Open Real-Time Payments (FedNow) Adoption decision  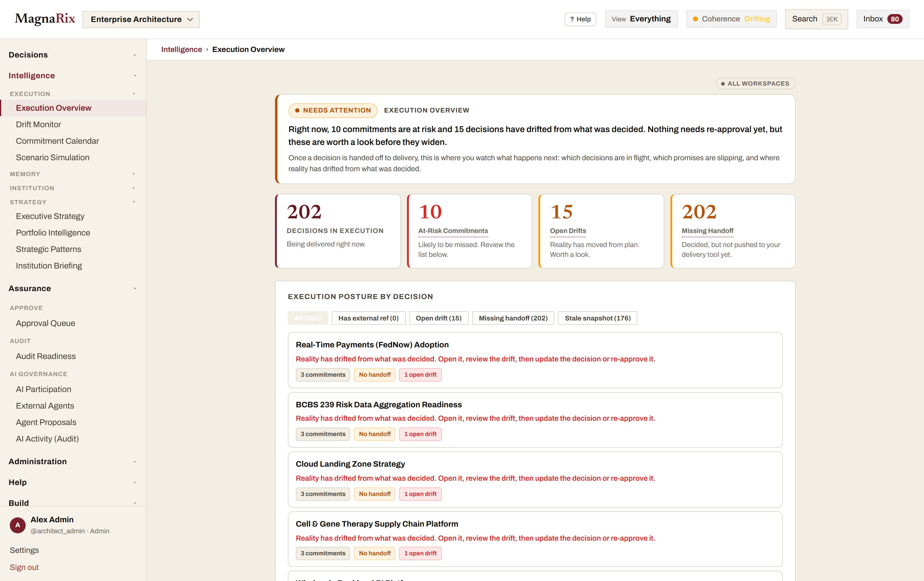pos(535,360)
